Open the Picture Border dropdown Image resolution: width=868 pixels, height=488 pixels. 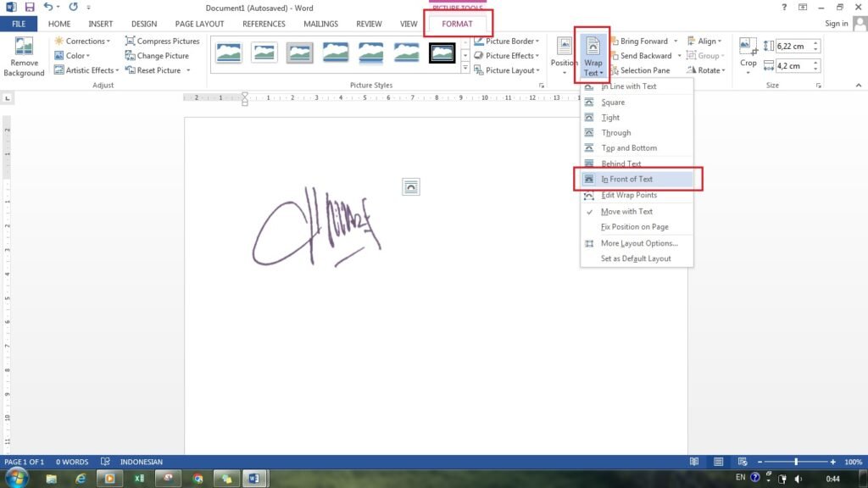pyautogui.click(x=511, y=41)
